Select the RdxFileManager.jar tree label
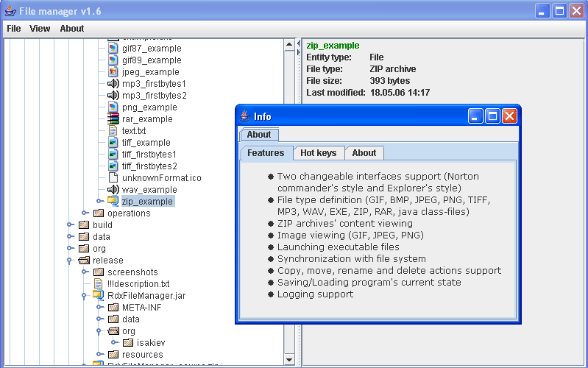This screenshot has height=368, width=588. pos(146,296)
